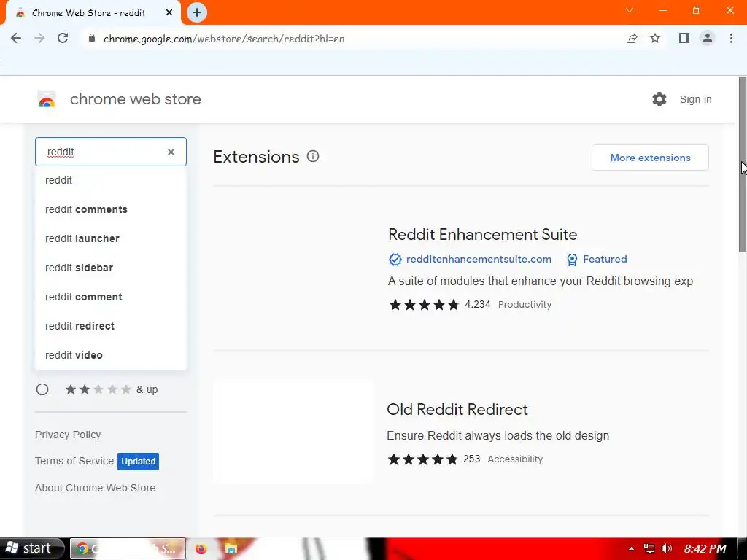This screenshot has width=747, height=560.
Task: Click the 8:42 PM taskbar clock
Action: click(705, 549)
